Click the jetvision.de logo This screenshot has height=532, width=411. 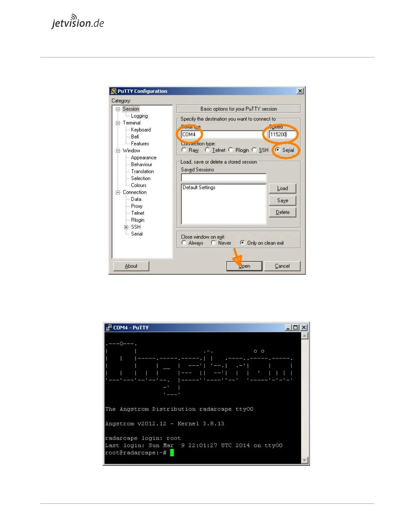pyautogui.click(x=78, y=21)
